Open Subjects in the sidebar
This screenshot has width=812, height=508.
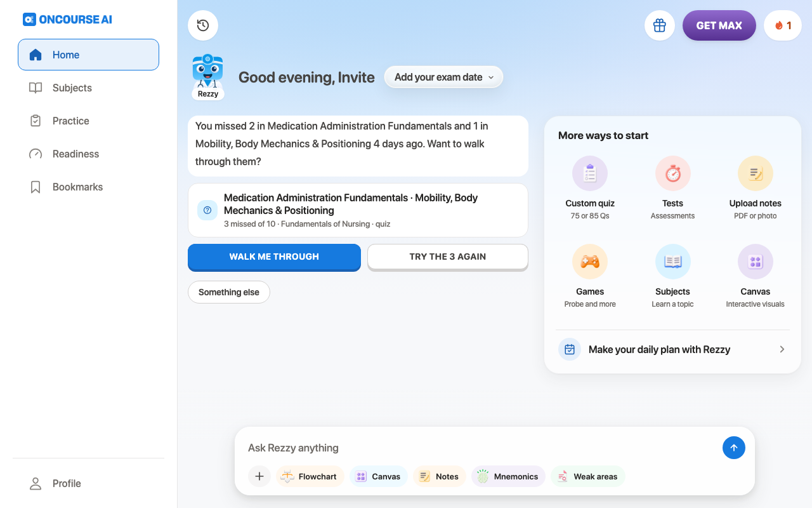[88, 88]
